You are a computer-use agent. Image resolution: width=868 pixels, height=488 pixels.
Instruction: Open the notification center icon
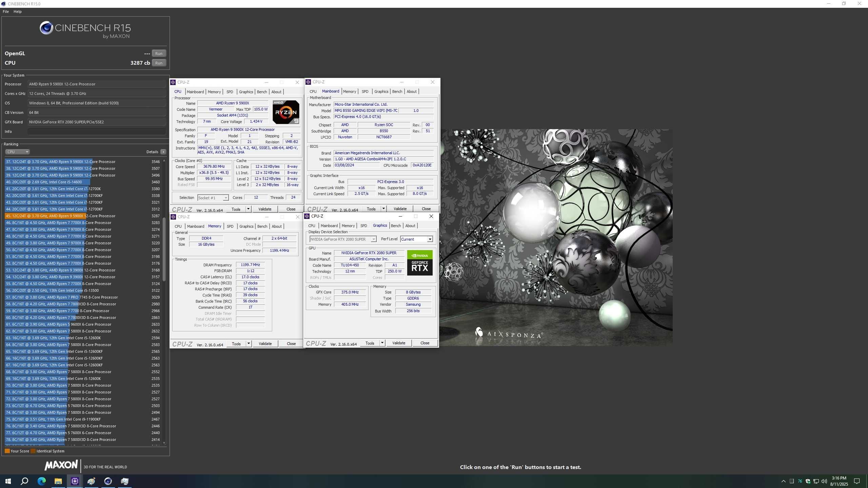point(857,481)
